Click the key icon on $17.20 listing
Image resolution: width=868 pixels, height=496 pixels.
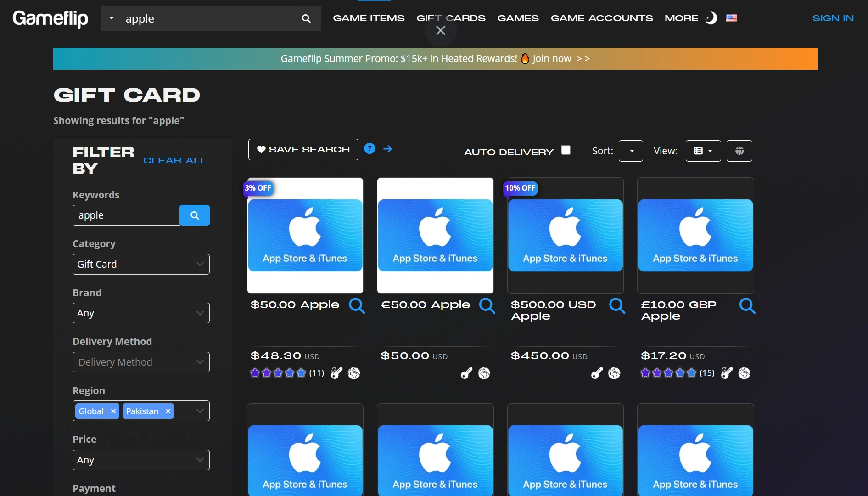(727, 373)
